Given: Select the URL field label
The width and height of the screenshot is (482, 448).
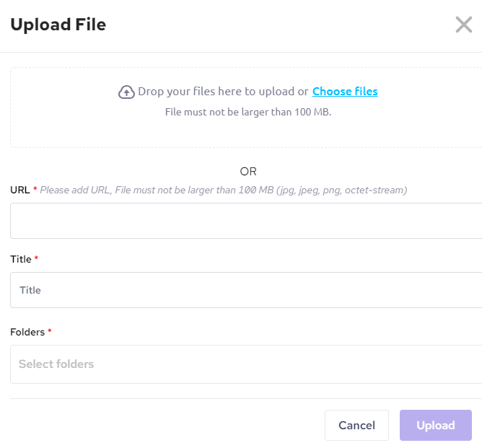Looking at the screenshot, I should pos(19,190).
